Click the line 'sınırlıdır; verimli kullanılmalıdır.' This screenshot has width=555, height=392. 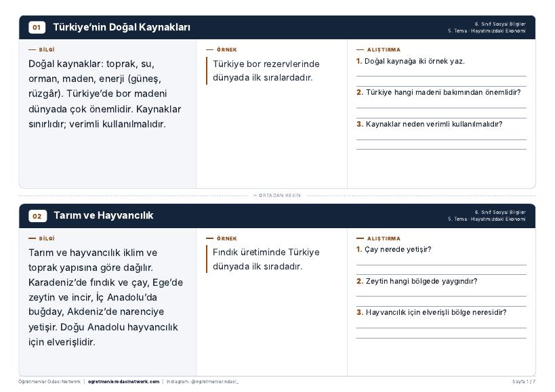(97, 125)
